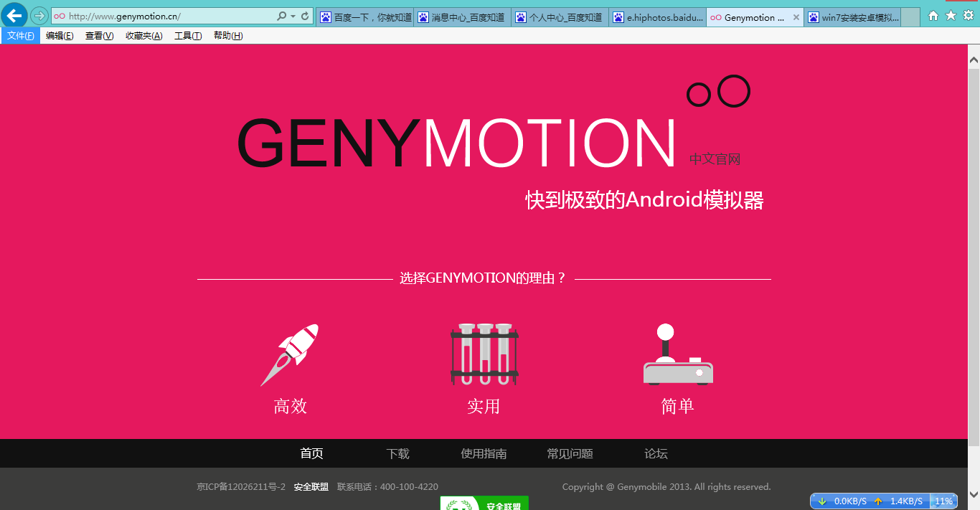The image size is (980, 510).
Task: Switch to the 个人中心_百度知道 tab
Action: (560, 17)
